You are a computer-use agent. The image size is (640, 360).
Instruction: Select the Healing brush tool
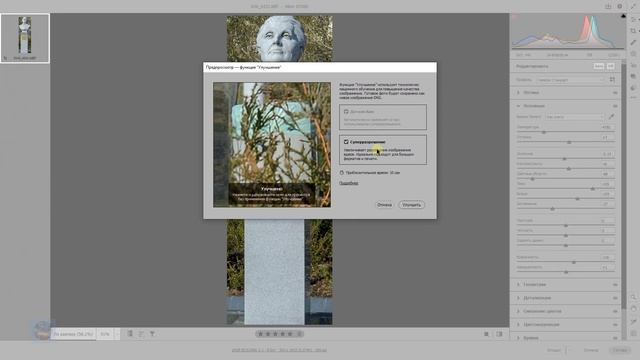pyautogui.click(x=633, y=42)
